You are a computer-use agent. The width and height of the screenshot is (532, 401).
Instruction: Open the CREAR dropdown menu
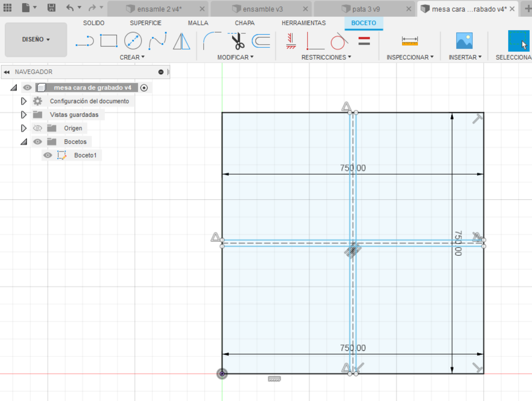pos(132,57)
